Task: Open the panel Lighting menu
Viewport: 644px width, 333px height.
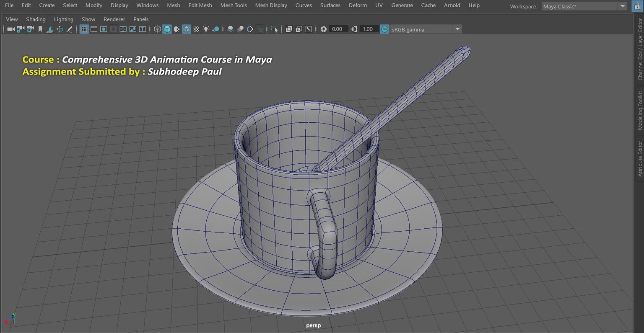Action: (x=64, y=19)
